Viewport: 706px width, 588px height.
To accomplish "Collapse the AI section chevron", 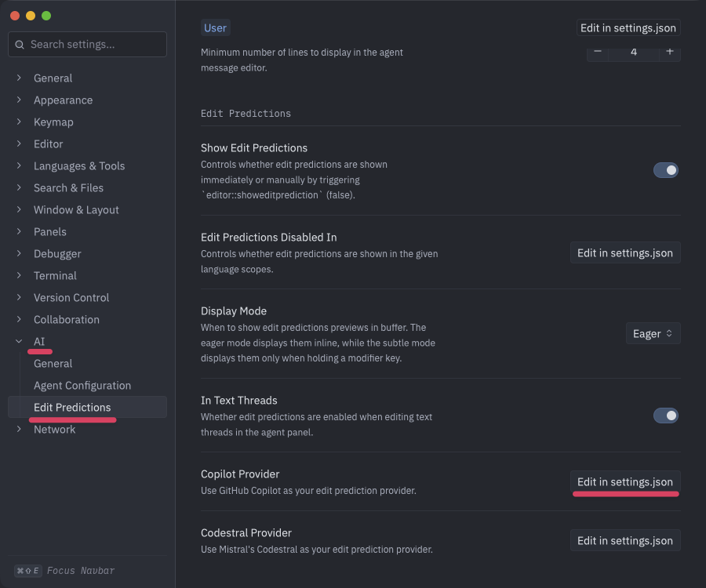I will [x=19, y=342].
